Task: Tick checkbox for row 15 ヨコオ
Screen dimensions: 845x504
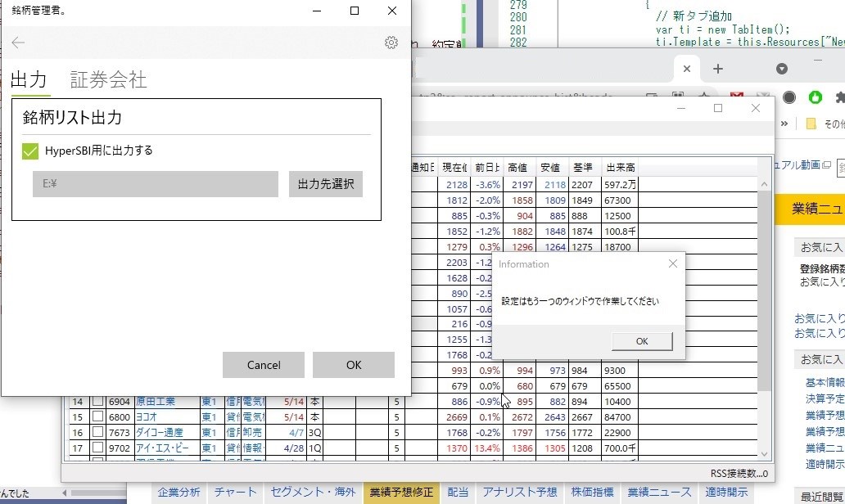Action: pyautogui.click(x=97, y=416)
